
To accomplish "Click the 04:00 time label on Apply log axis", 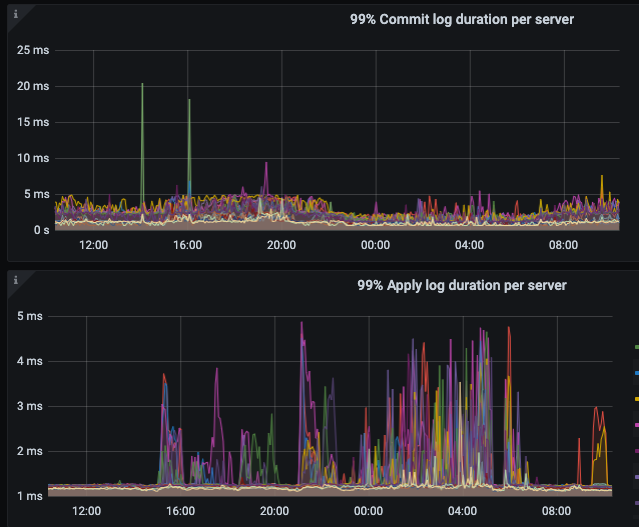I will (463, 511).
